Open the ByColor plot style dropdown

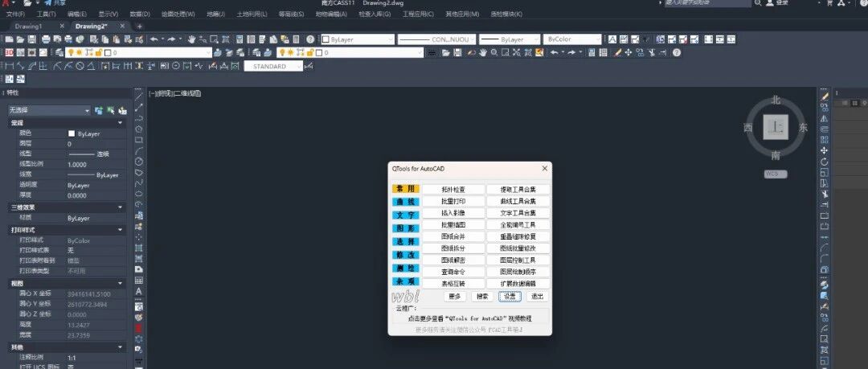click(572, 39)
